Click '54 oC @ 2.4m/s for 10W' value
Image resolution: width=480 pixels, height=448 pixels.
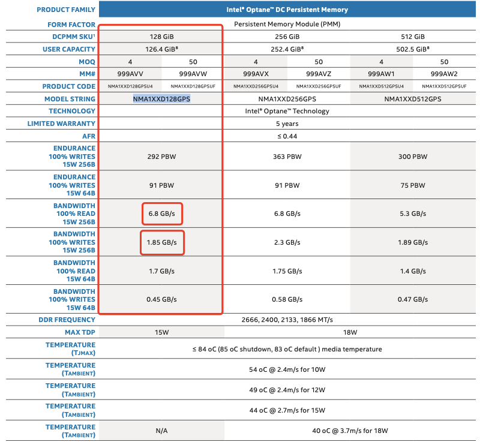pyautogui.click(x=287, y=369)
